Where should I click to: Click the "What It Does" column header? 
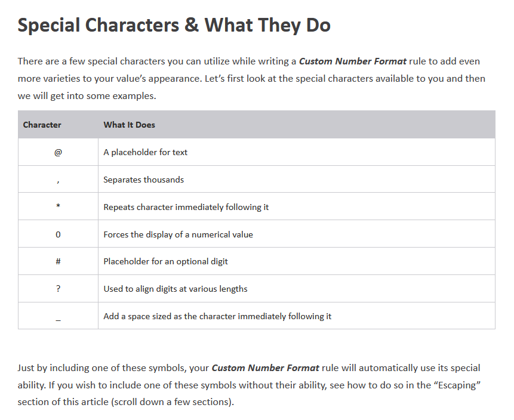click(129, 125)
